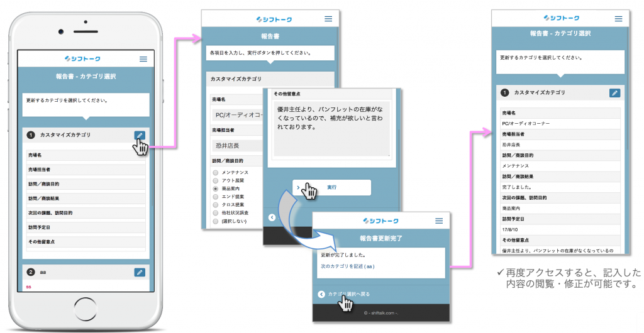Screen dimensions: 644x333
Task: Open hamburger menu on 報告書更新完了 screen
Action: click(439, 221)
